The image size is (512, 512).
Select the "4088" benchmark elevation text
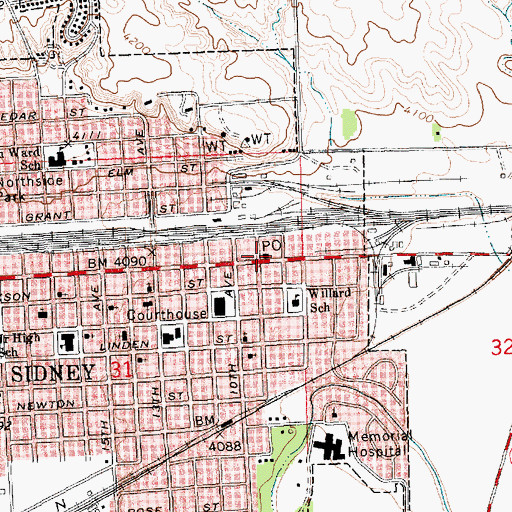pos(225,446)
